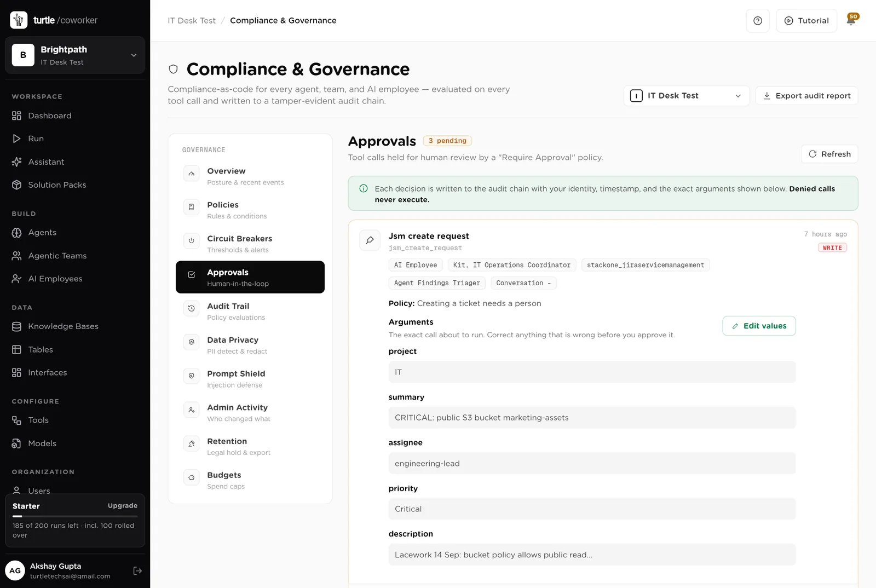Click the info icon in the green banner

[364, 188]
